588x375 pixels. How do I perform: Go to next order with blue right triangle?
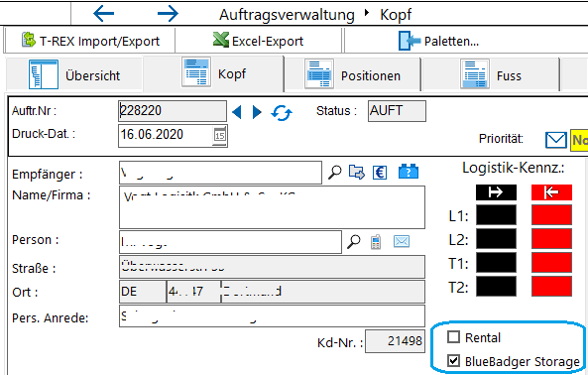click(x=257, y=112)
